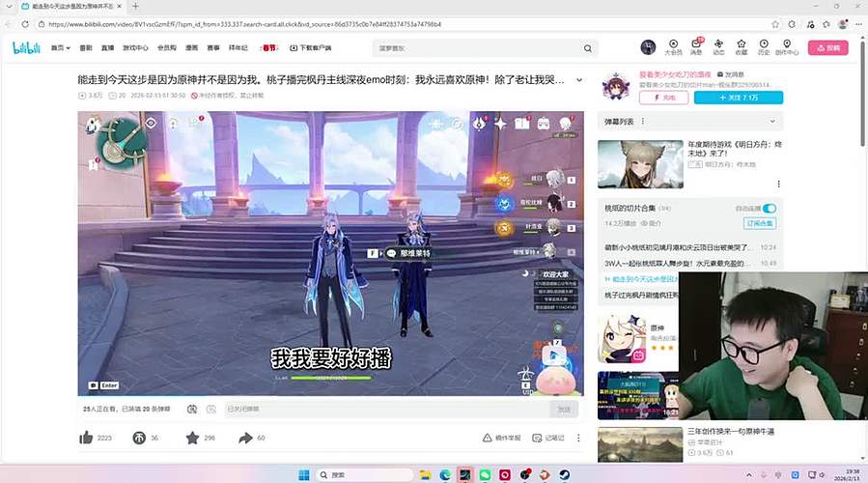Share the video with the arrow icon
Image resolution: width=868 pixels, height=483 pixels.
point(245,438)
